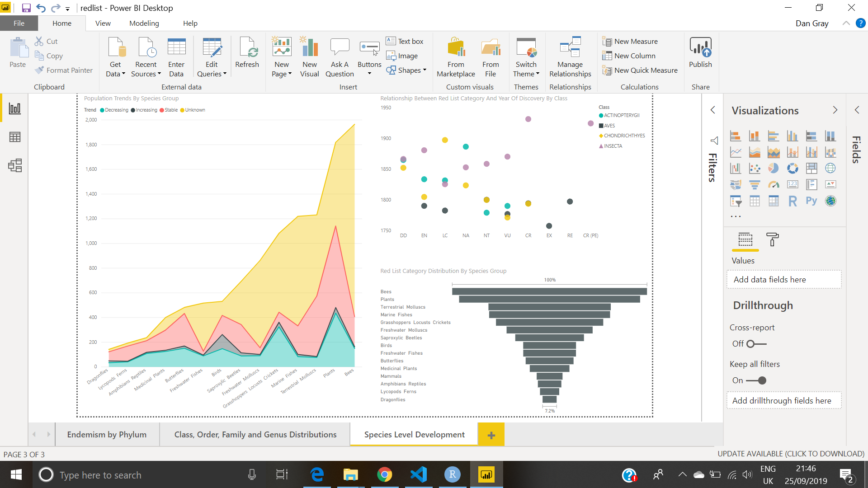Toggle the Stable trend legend item
The image size is (868, 488).
pos(168,110)
